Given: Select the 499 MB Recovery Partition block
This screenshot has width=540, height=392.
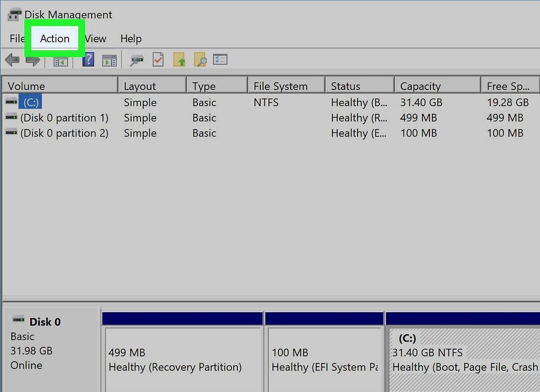Looking at the screenshot, I should click(x=182, y=358).
